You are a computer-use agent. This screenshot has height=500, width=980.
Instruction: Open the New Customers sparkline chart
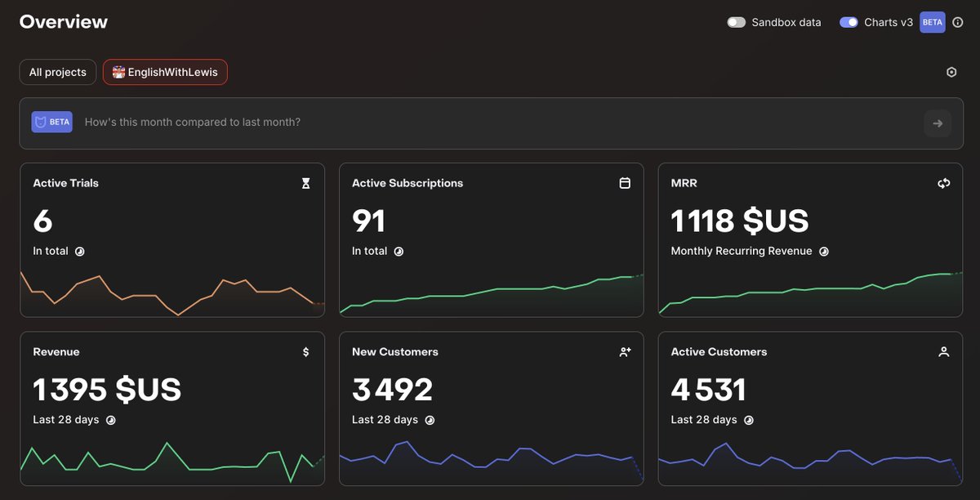[x=492, y=462]
